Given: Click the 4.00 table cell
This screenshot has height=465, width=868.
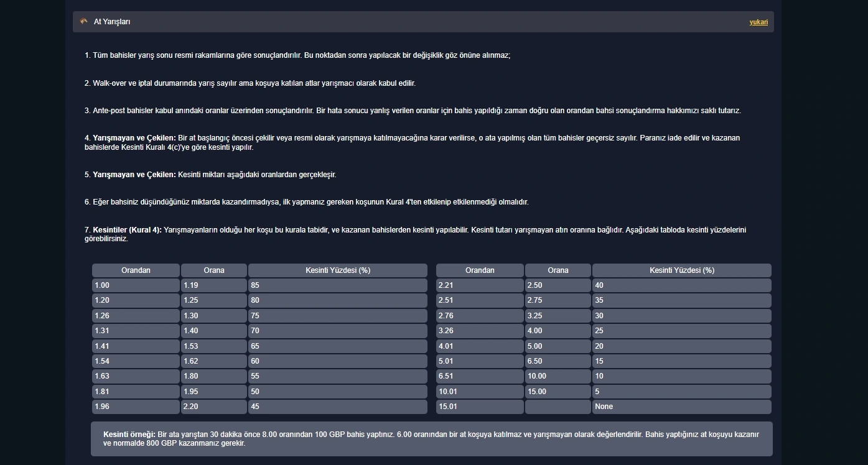Looking at the screenshot, I should pyautogui.click(x=558, y=331).
